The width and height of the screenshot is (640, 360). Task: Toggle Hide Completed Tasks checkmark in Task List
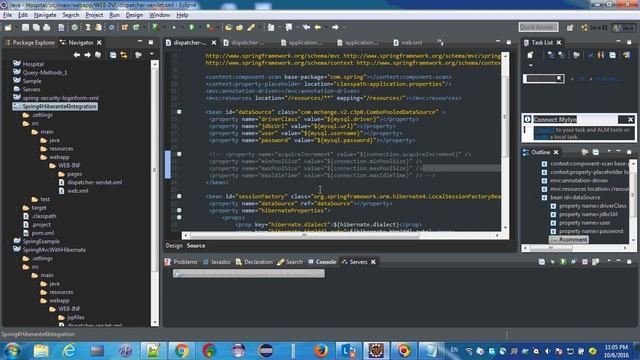coord(590,55)
